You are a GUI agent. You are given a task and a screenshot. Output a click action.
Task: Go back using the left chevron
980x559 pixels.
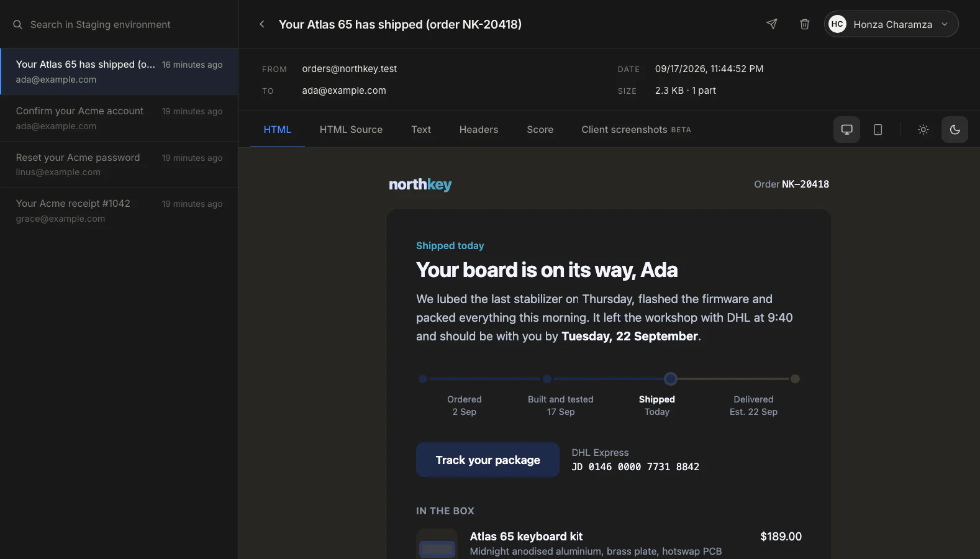coord(262,24)
